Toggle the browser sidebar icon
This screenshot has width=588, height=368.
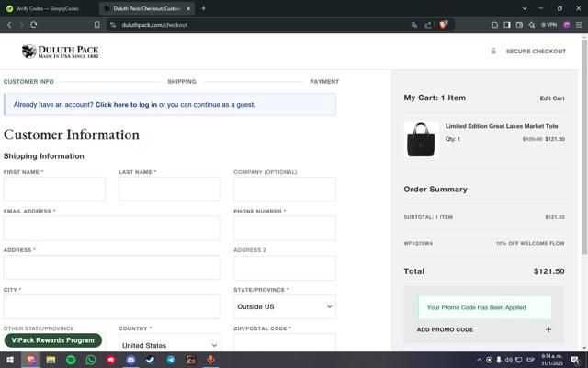click(x=507, y=25)
